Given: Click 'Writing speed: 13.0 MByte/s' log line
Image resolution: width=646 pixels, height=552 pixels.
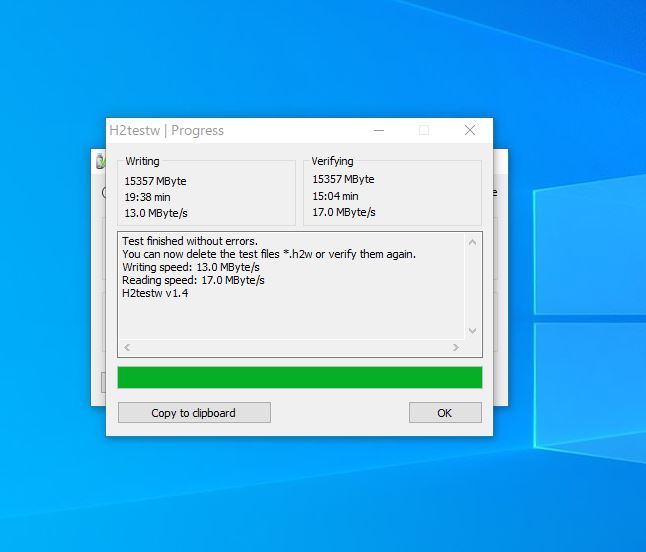Looking at the screenshot, I should pos(191,267).
